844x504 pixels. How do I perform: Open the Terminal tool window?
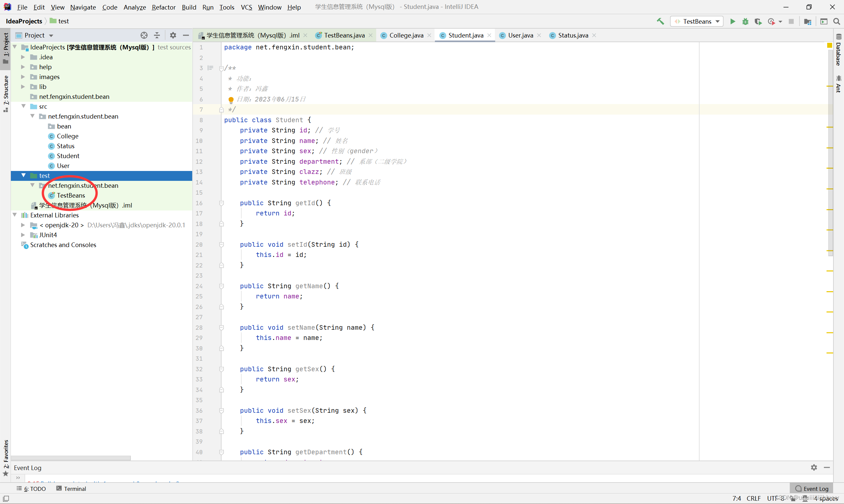click(72, 489)
